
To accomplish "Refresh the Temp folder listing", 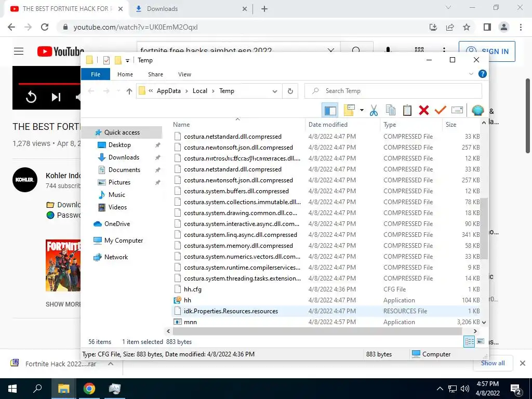I will pyautogui.click(x=290, y=91).
